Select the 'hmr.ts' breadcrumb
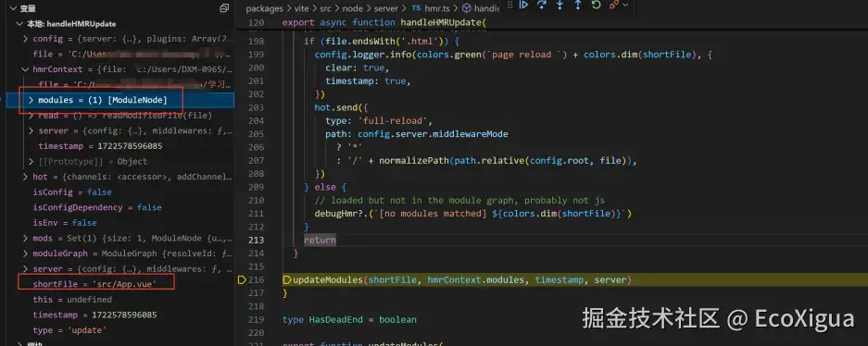Viewport: 868px width, 346px height. coord(437,8)
